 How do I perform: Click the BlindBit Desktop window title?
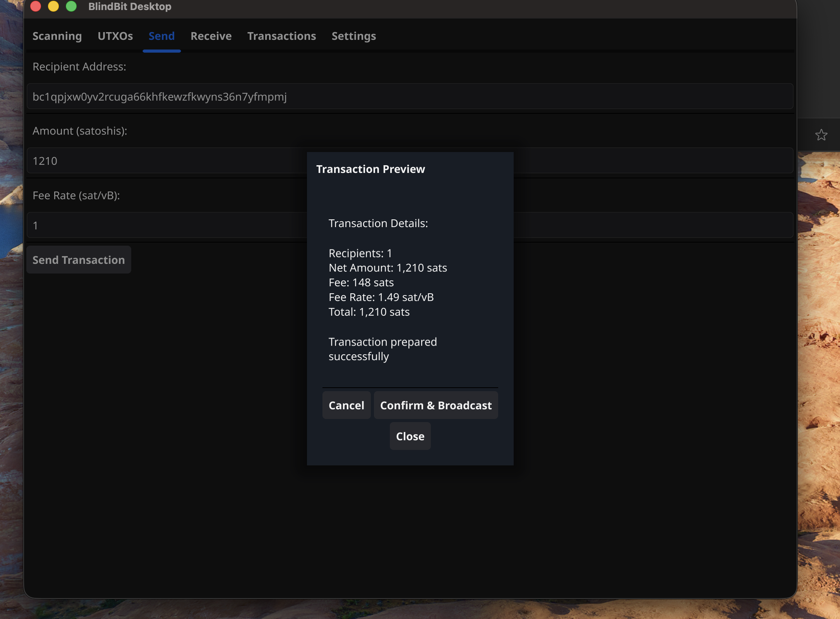(x=129, y=6)
